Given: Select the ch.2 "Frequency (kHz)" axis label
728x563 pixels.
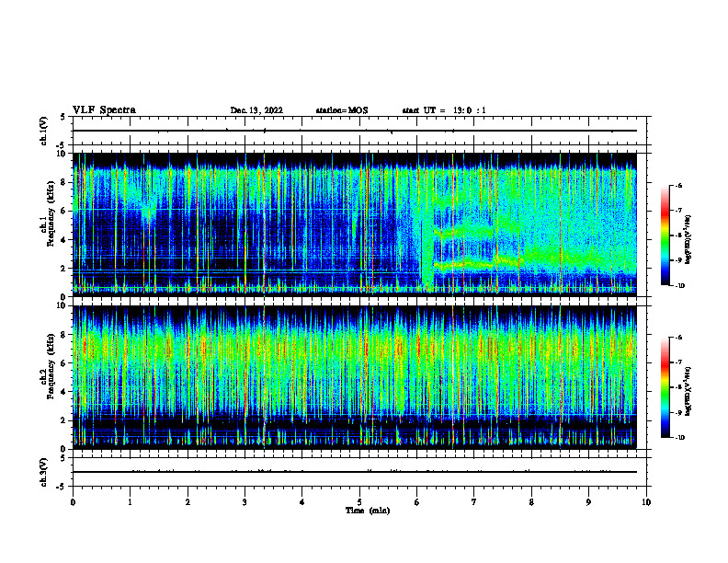Looking at the screenshot, I should click(x=51, y=366).
